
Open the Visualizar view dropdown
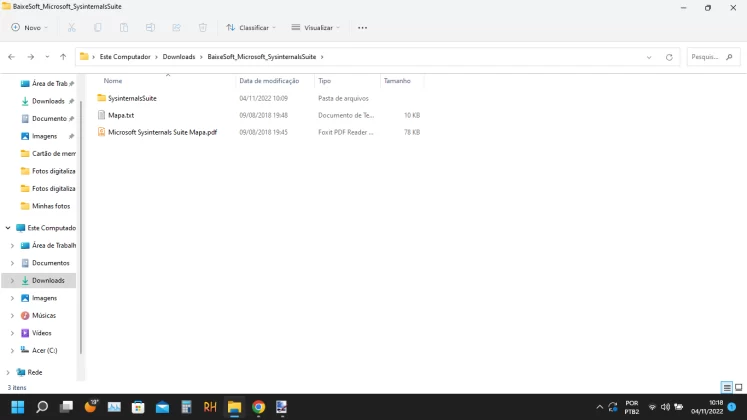point(316,28)
